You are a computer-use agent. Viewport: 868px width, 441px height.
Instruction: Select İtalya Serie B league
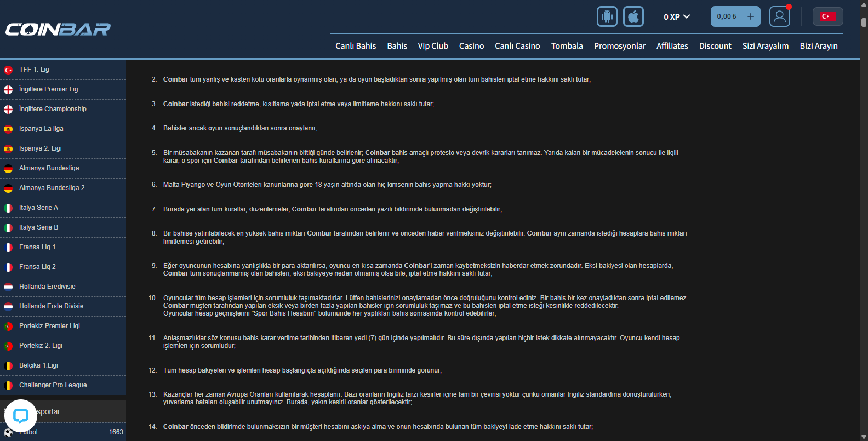click(x=63, y=227)
